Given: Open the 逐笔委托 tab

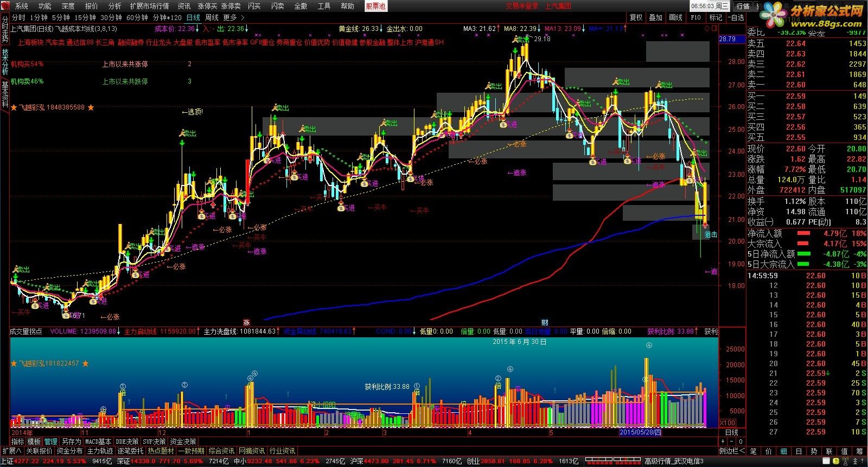Looking at the screenshot, I should click(x=131, y=451).
